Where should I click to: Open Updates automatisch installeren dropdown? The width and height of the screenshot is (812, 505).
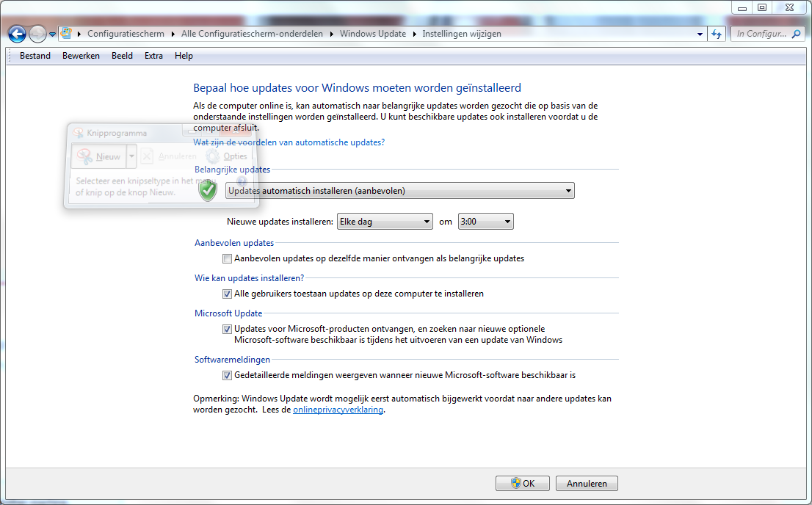click(400, 191)
